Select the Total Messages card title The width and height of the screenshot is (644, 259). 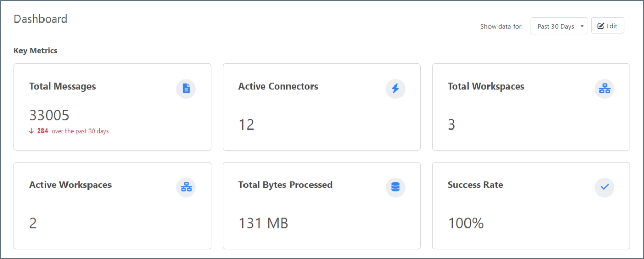(62, 87)
